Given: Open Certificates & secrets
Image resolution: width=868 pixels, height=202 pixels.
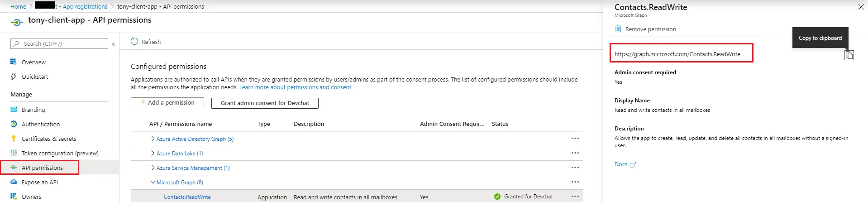Looking at the screenshot, I should (48, 139).
